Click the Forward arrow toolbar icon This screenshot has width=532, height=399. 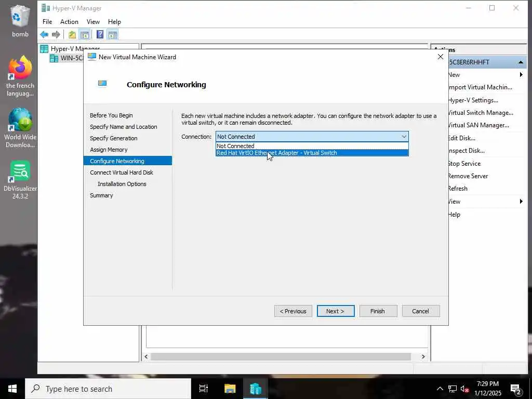coord(56,34)
